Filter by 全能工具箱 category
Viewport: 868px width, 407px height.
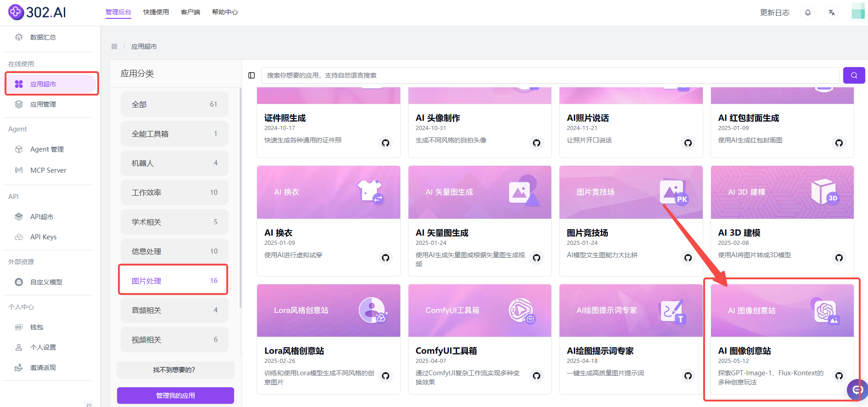click(174, 134)
